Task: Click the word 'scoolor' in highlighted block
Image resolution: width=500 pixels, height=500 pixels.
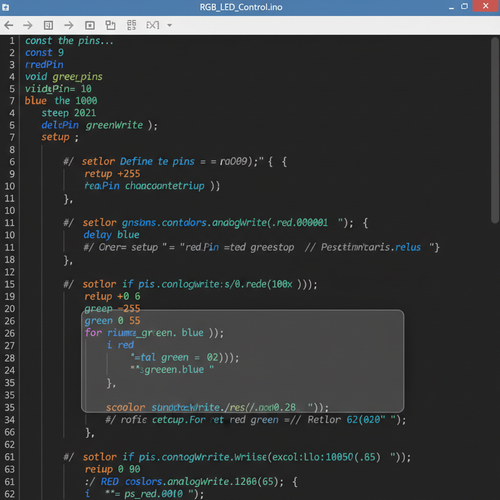Action: (125, 407)
